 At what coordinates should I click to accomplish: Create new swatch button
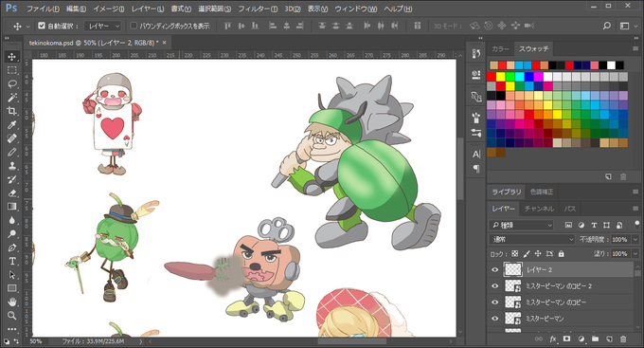[608, 176]
